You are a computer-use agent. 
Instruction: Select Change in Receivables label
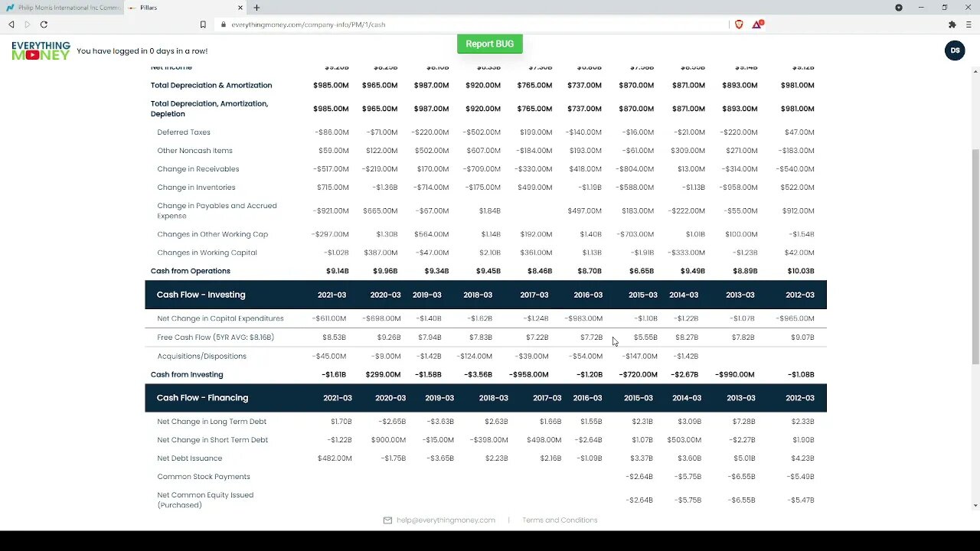click(198, 169)
